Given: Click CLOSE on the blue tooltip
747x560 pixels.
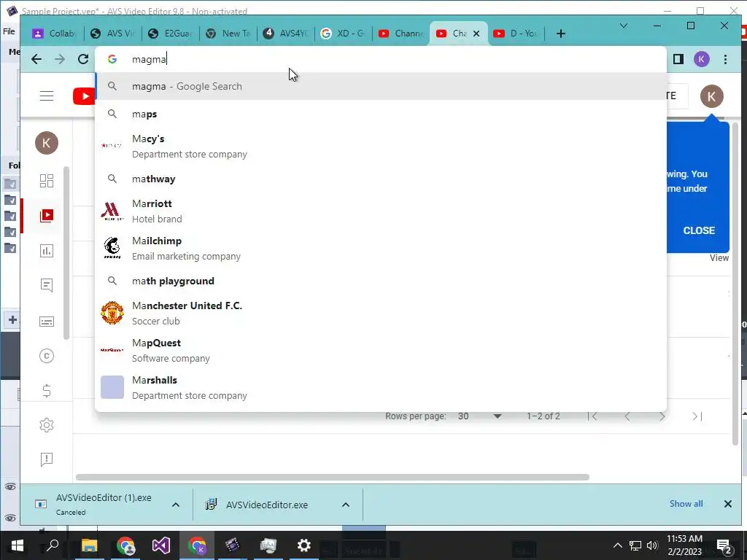Looking at the screenshot, I should [699, 230].
